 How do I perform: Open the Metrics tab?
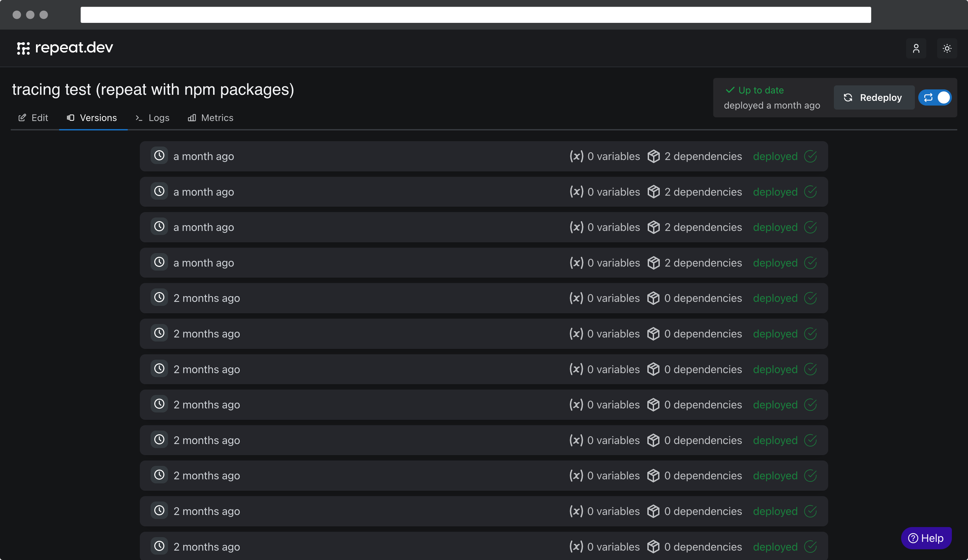pyautogui.click(x=210, y=118)
